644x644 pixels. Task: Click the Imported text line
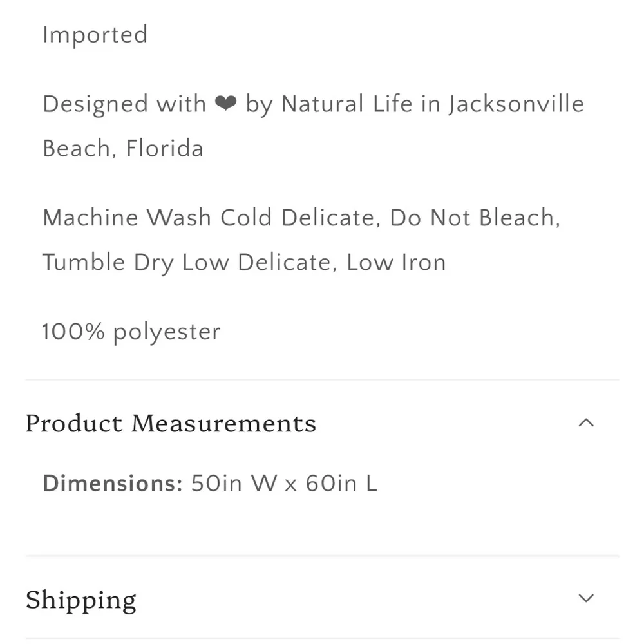tap(95, 35)
